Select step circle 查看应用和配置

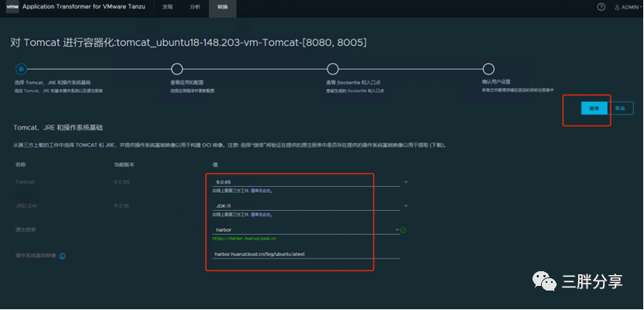[x=176, y=69]
